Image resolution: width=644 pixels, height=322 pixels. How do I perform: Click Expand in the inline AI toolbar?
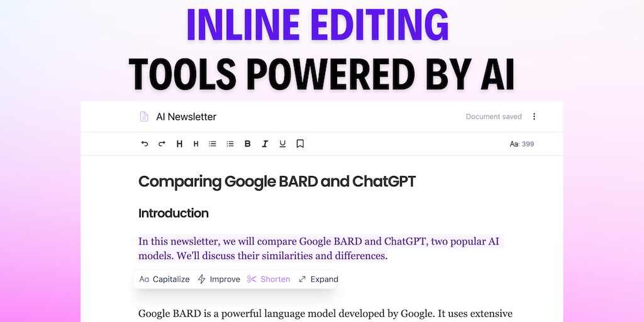pos(318,279)
